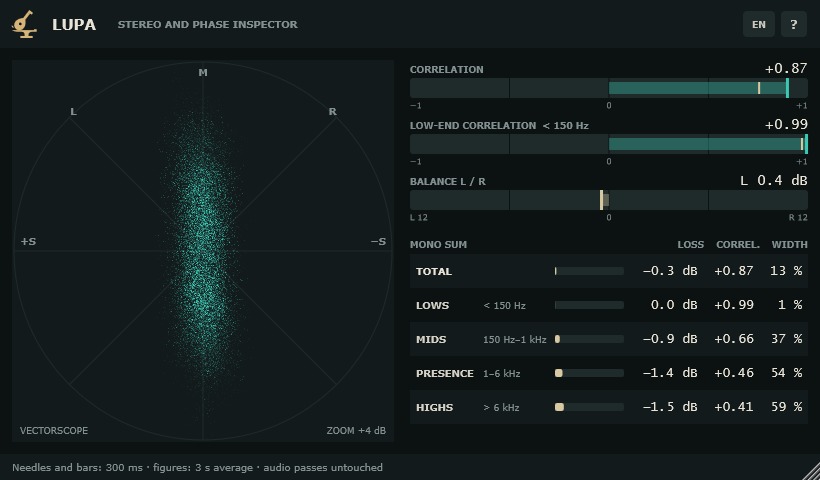Click the VECTORSCOPE label
The image size is (820, 480).
54,430
